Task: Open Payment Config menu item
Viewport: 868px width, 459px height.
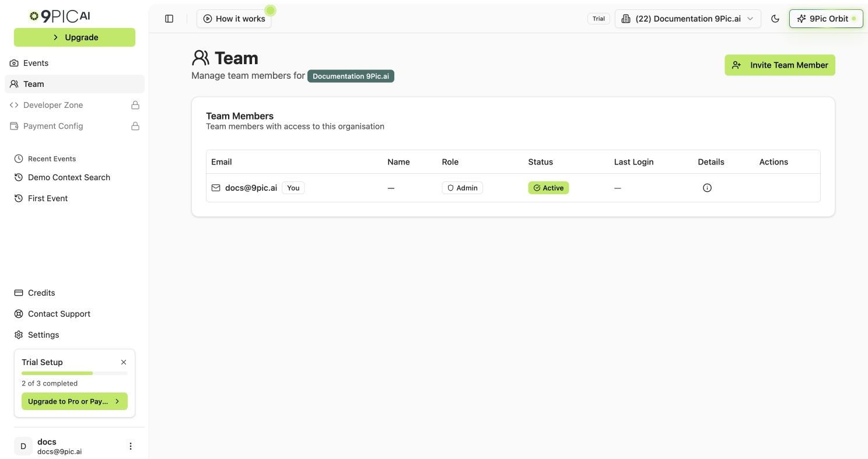Action: coord(75,126)
